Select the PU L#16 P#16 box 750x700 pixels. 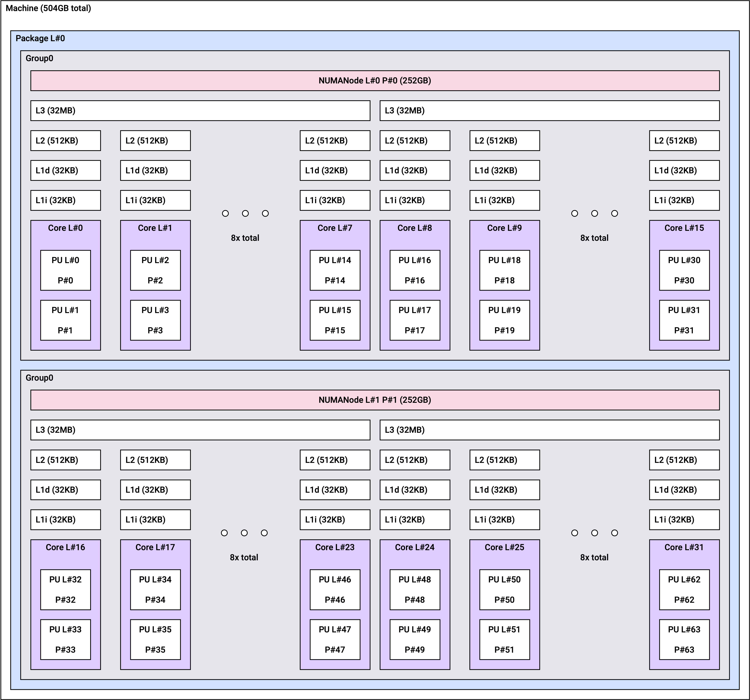(415, 270)
